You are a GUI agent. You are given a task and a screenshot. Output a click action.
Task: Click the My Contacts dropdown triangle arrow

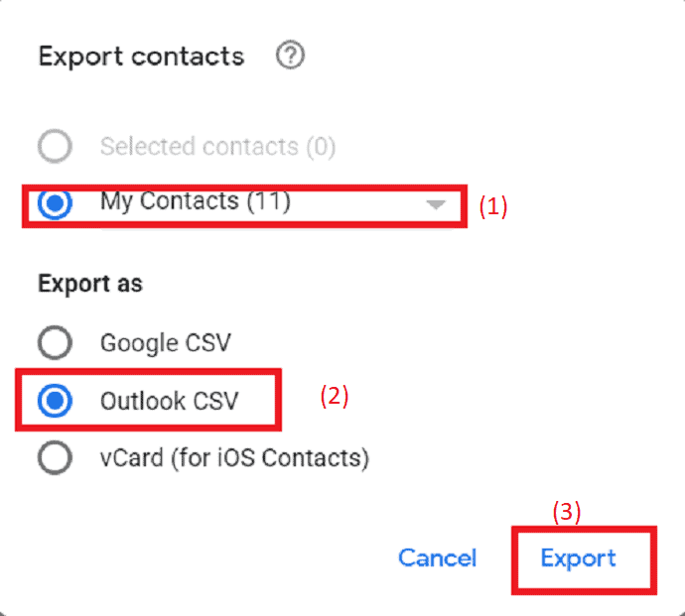coord(436,204)
